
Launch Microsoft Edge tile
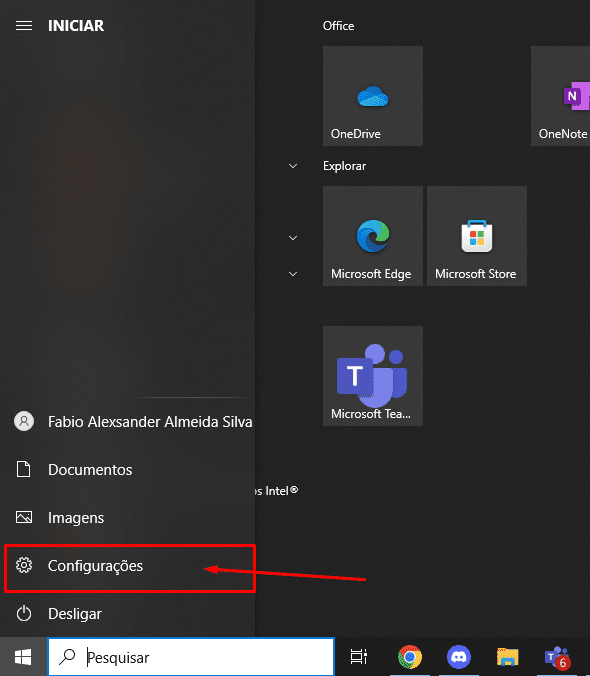[373, 236]
